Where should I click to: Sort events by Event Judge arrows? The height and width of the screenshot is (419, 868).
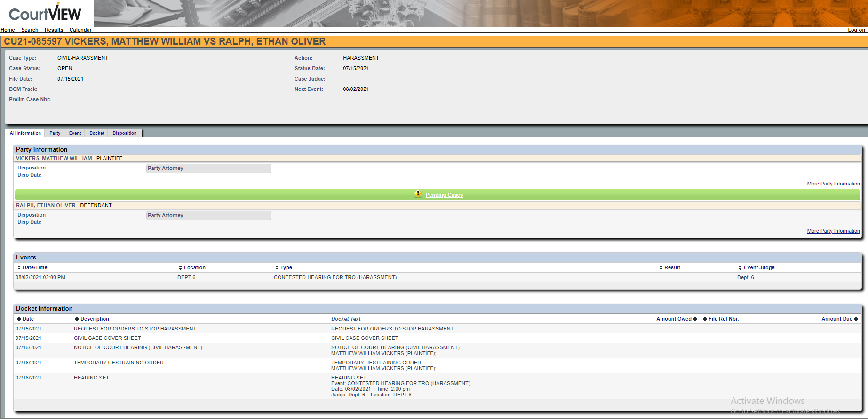click(x=740, y=268)
